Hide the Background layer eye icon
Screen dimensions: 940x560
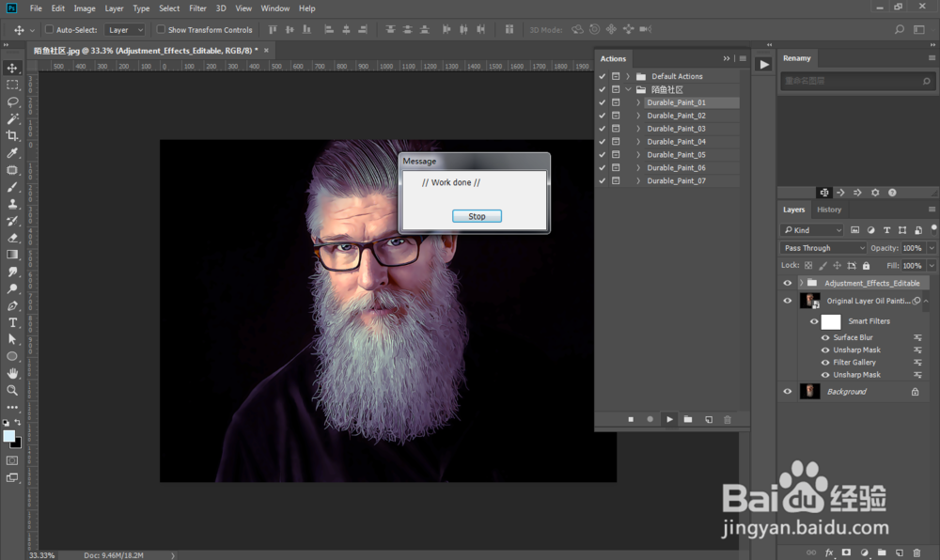click(x=787, y=392)
